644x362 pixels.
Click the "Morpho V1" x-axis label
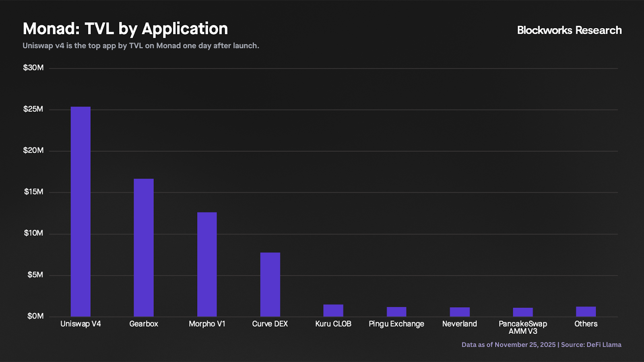pos(207,324)
